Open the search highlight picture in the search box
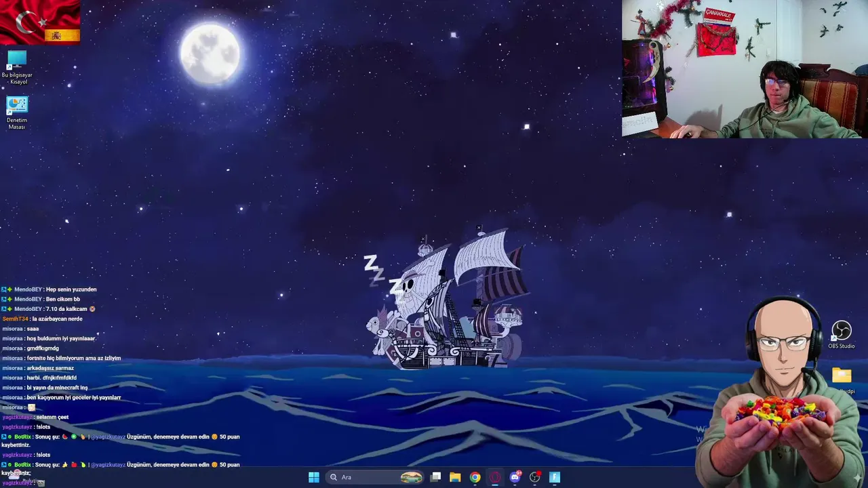 (411, 477)
